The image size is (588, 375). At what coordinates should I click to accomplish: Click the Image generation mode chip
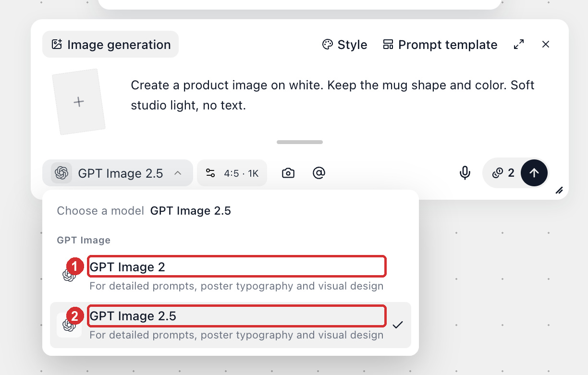(x=110, y=44)
